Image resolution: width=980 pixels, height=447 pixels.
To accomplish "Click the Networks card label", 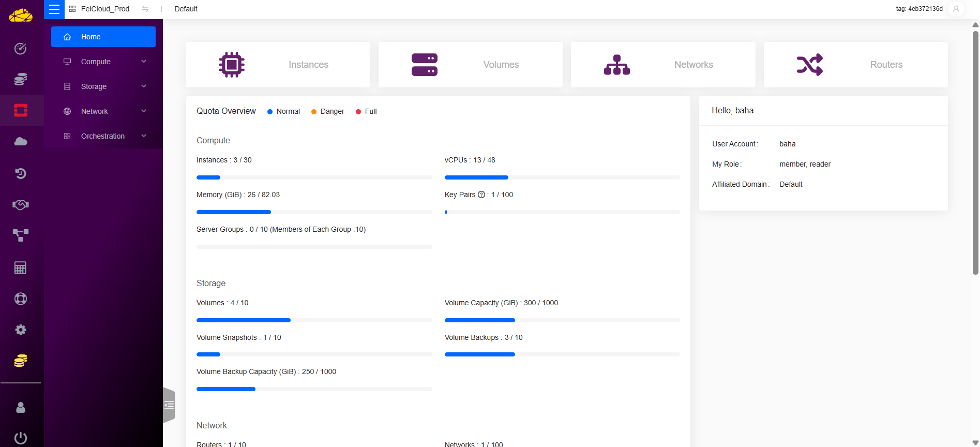I will point(693,65).
